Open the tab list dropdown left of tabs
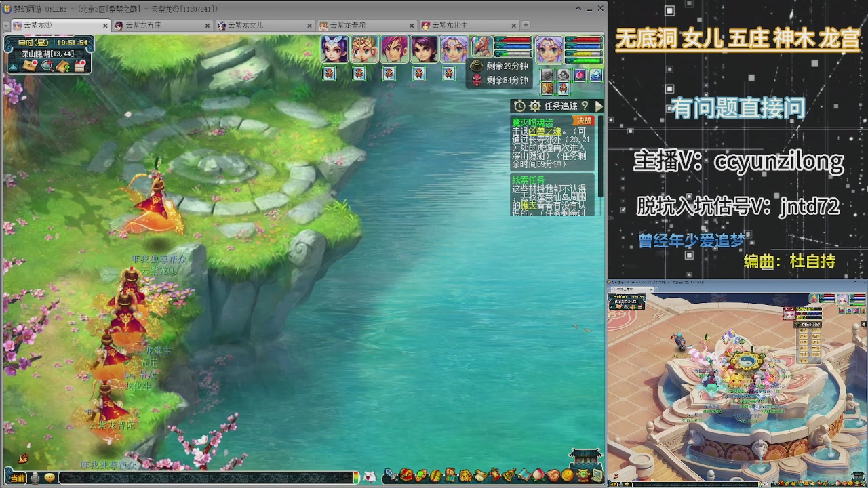Screen dimensions: 868x488 (5, 26)
